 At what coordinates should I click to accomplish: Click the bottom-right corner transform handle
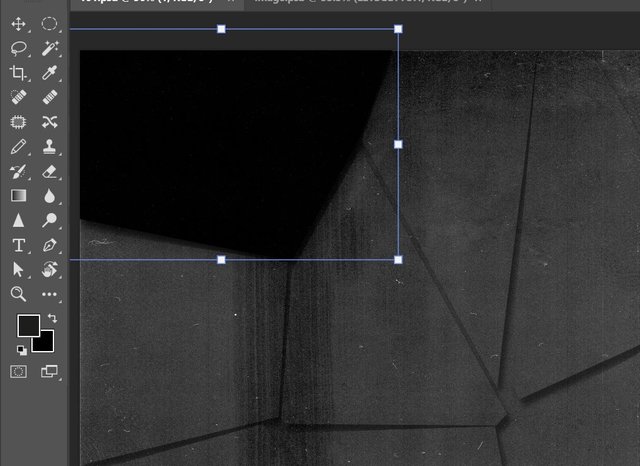398,260
